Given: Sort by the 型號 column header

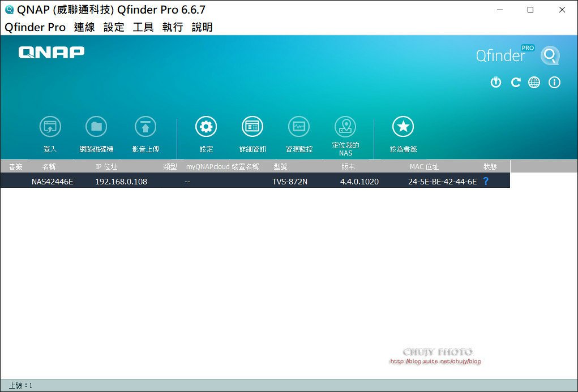Looking at the screenshot, I should coord(280,166).
